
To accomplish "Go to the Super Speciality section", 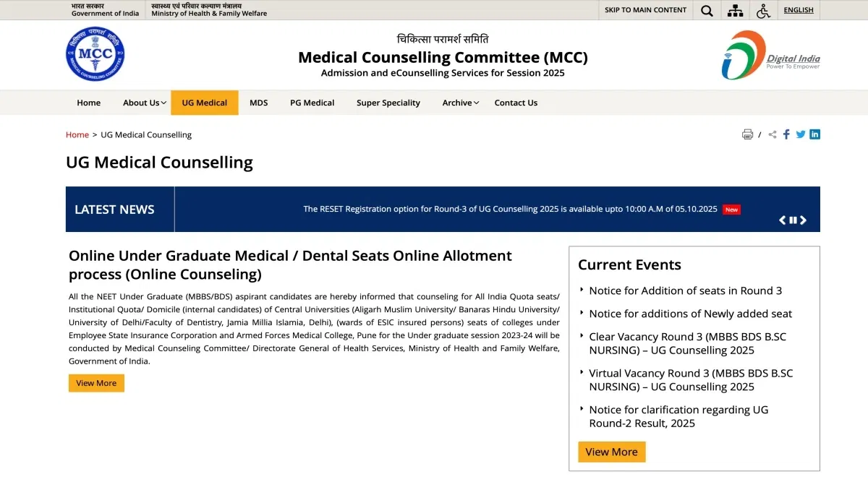I will click(x=388, y=103).
